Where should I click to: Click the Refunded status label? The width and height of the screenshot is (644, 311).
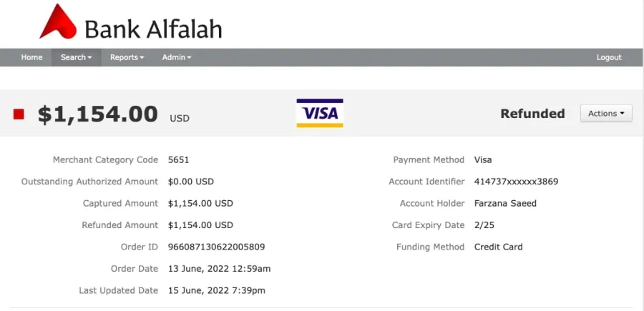tap(532, 113)
